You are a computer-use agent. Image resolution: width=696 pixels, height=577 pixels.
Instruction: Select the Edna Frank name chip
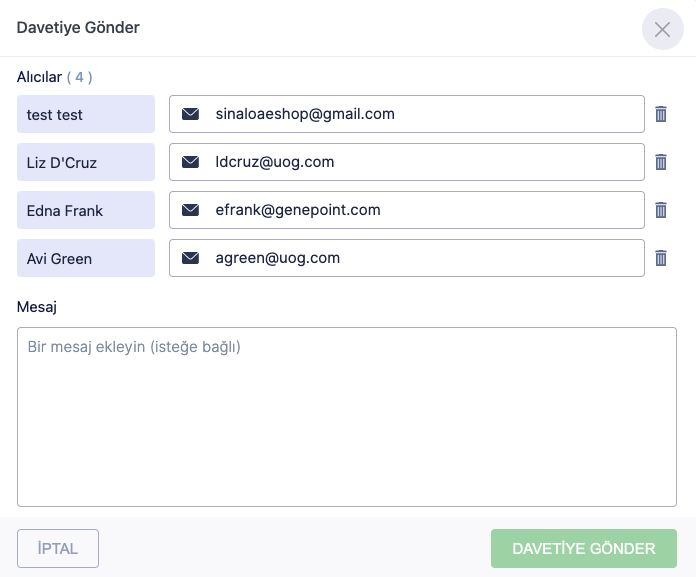point(86,210)
